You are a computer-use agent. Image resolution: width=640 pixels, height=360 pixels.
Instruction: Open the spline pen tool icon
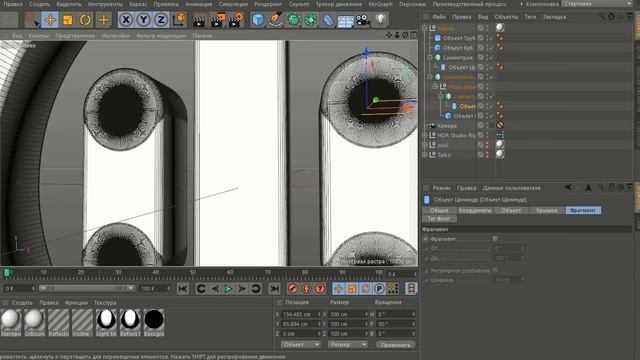click(276, 20)
